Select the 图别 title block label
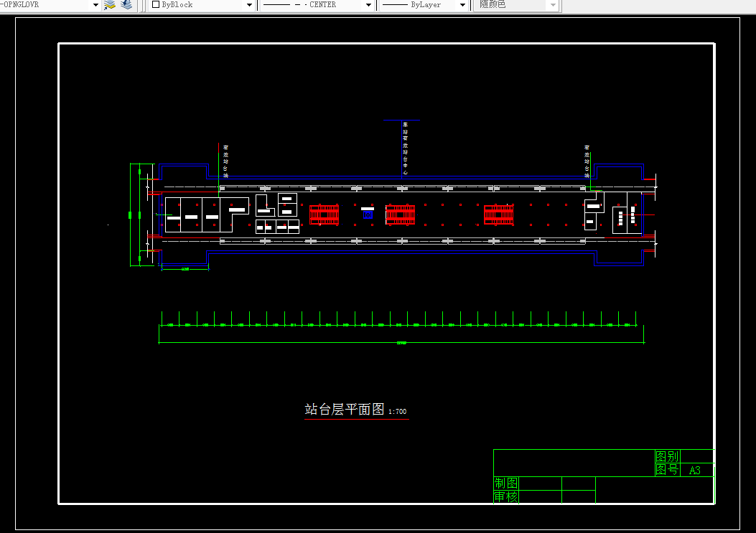This screenshot has height=533, width=756. click(x=667, y=456)
